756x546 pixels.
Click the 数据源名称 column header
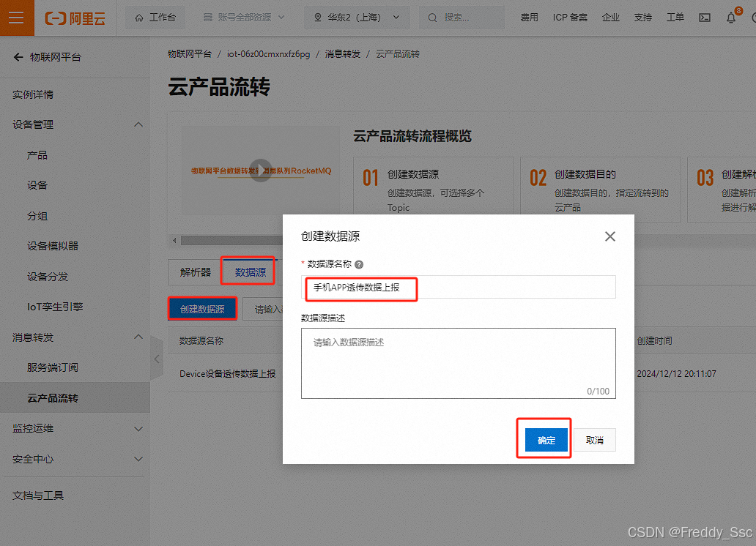pos(201,341)
